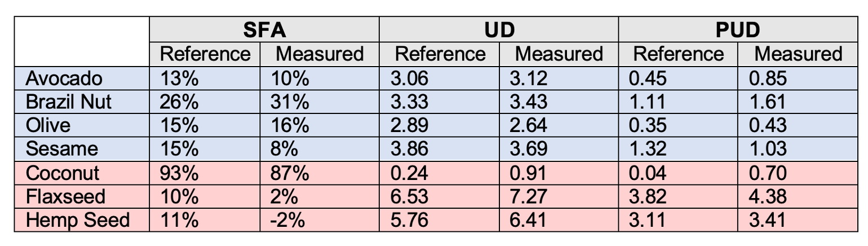This screenshot has height=246, width=868.
Task: Click the Measured subheader under PUD
Action: tap(798, 54)
